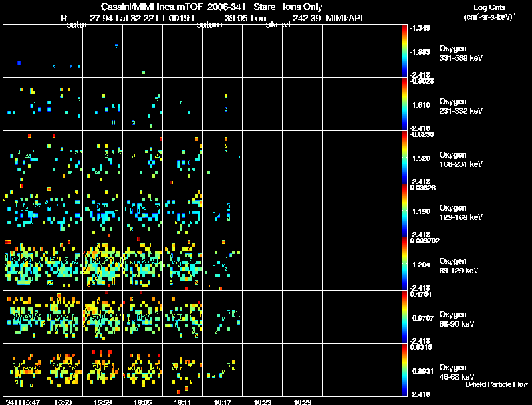
Task: Open the 15:47 panel for Oxygen 89-129 keV
Action: coord(23,263)
